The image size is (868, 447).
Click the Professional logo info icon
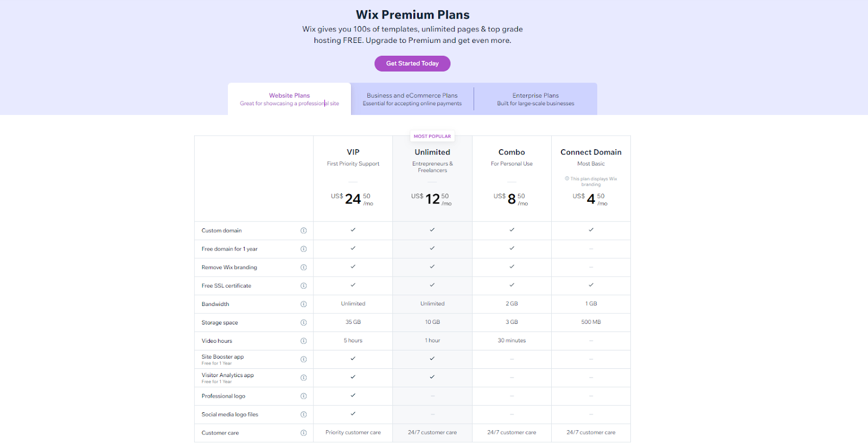pyautogui.click(x=303, y=395)
